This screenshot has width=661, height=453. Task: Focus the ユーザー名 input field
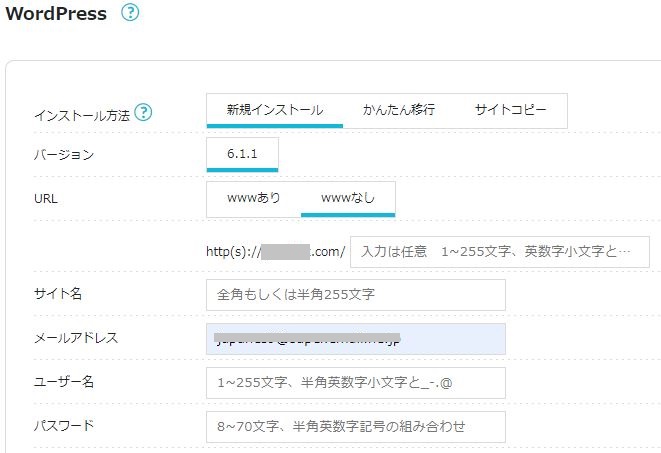click(356, 383)
